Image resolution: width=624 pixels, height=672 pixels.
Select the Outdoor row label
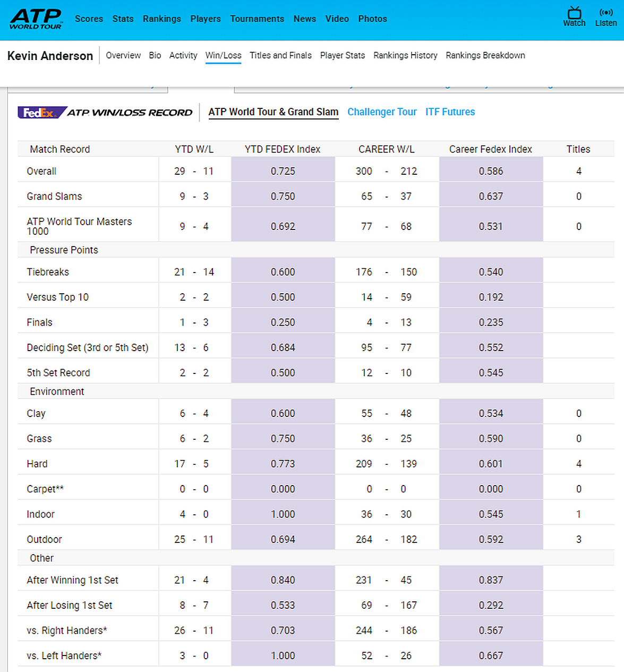tap(44, 539)
